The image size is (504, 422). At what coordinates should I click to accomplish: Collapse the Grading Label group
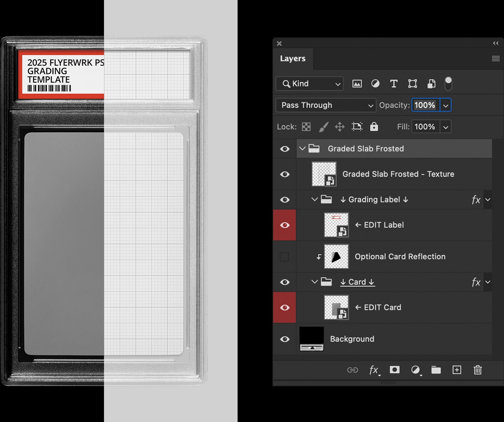[x=314, y=199]
